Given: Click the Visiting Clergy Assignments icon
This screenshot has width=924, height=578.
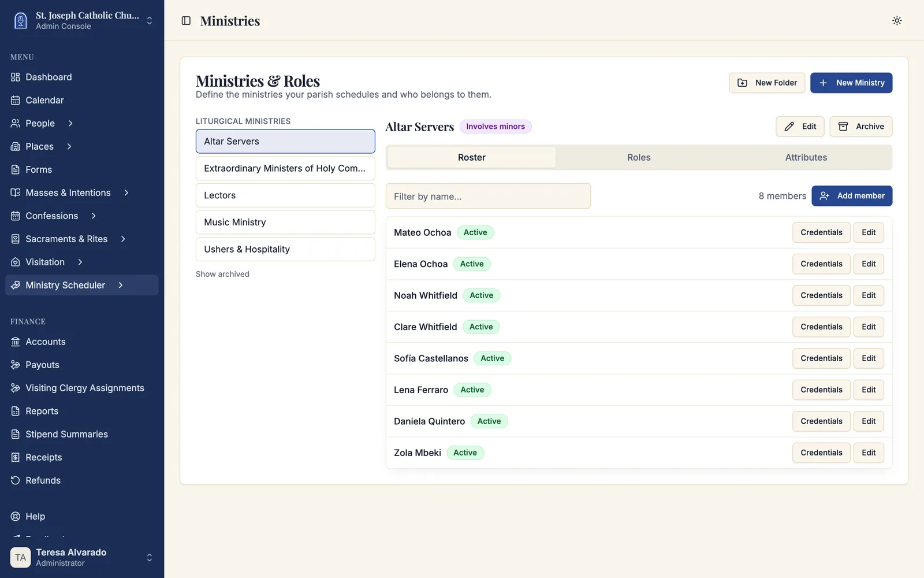Looking at the screenshot, I should coord(16,388).
